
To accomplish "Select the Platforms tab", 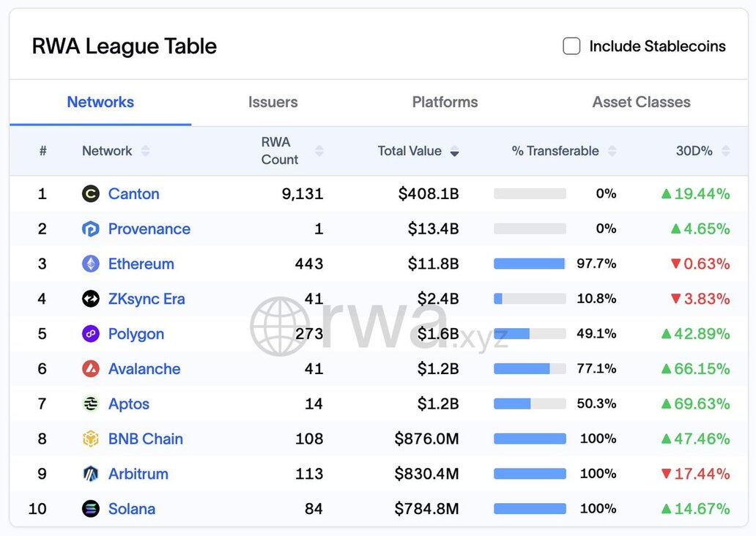I will pyautogui.click(x=445, y=103).
